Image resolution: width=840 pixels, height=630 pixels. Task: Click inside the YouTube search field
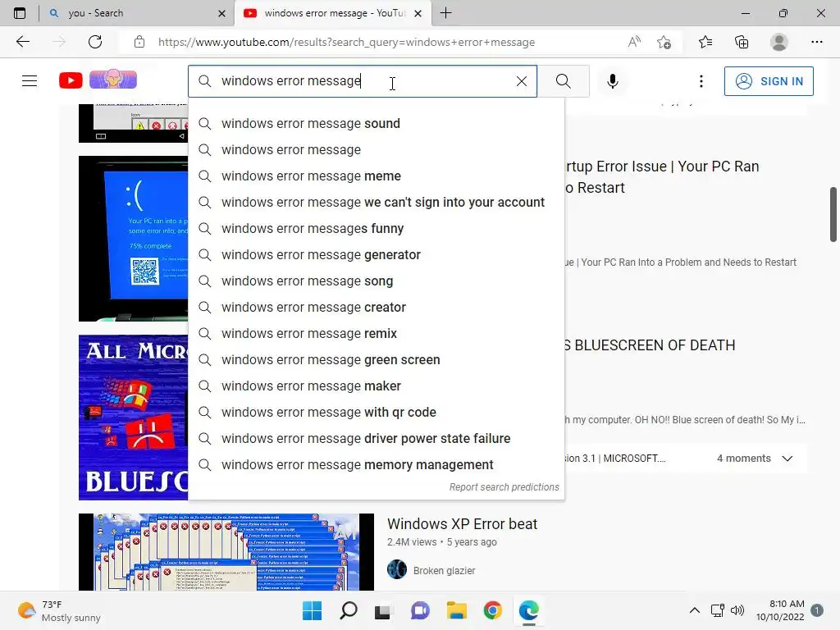pos(362,81)
